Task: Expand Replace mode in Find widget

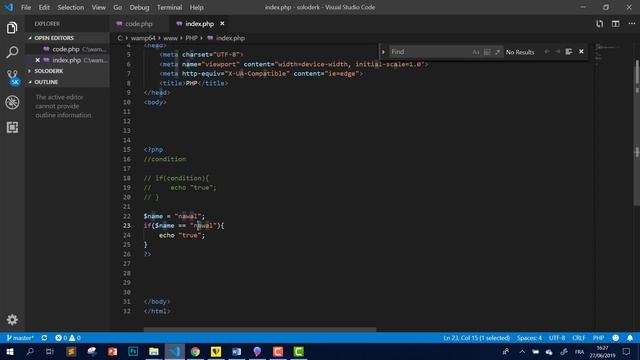Action: [383, 52]
